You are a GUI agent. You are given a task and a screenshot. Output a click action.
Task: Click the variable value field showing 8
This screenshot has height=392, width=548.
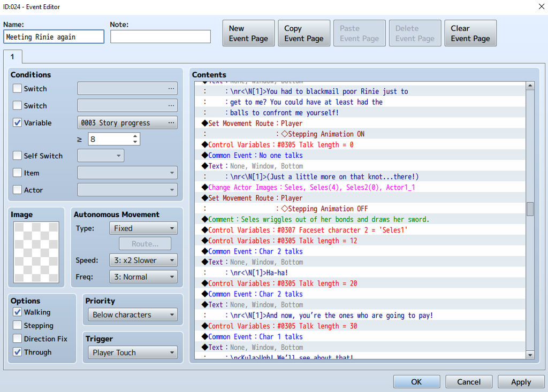click(110, 139)
